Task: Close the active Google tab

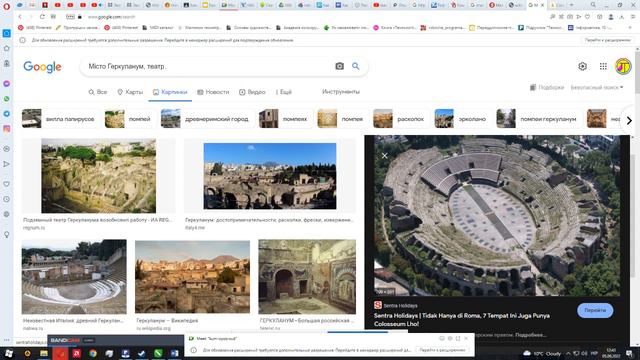Action: tap(542, 5)
